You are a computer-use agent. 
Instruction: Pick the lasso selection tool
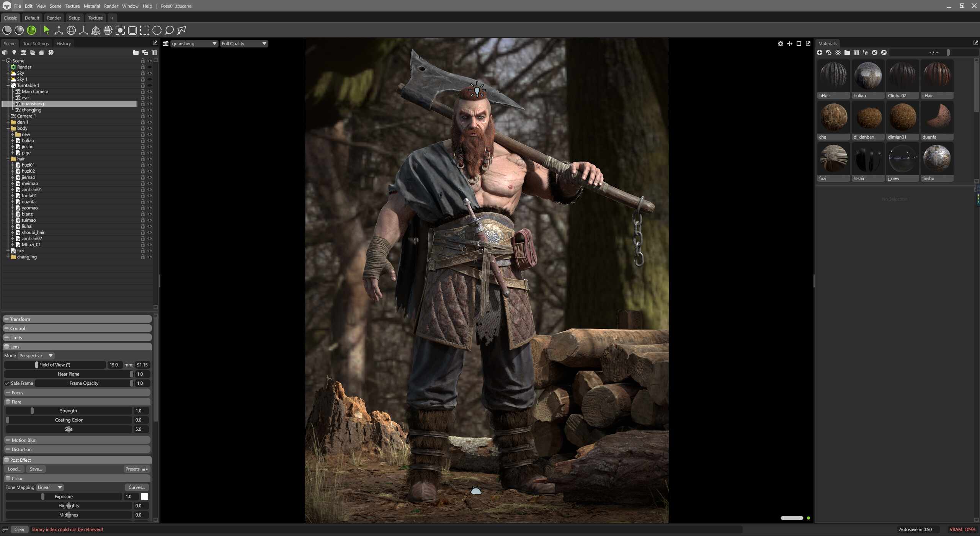(x=169, y=30)
